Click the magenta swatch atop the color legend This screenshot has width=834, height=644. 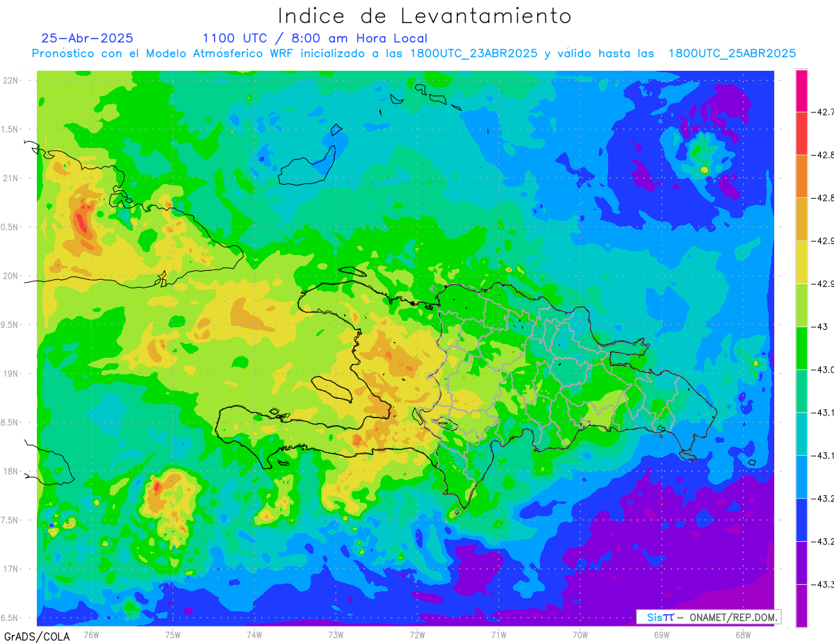click(x=801, y=90)
